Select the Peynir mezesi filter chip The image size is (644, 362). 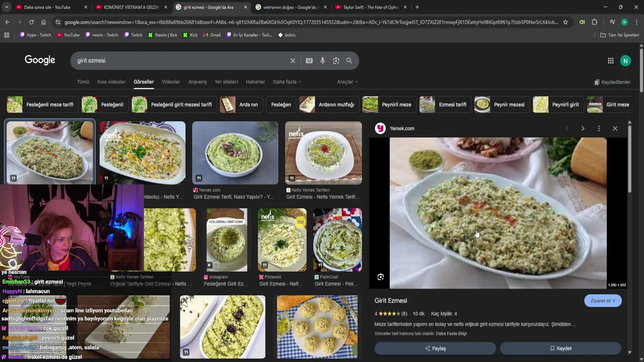pyautogui.click(x=501, y=105)
